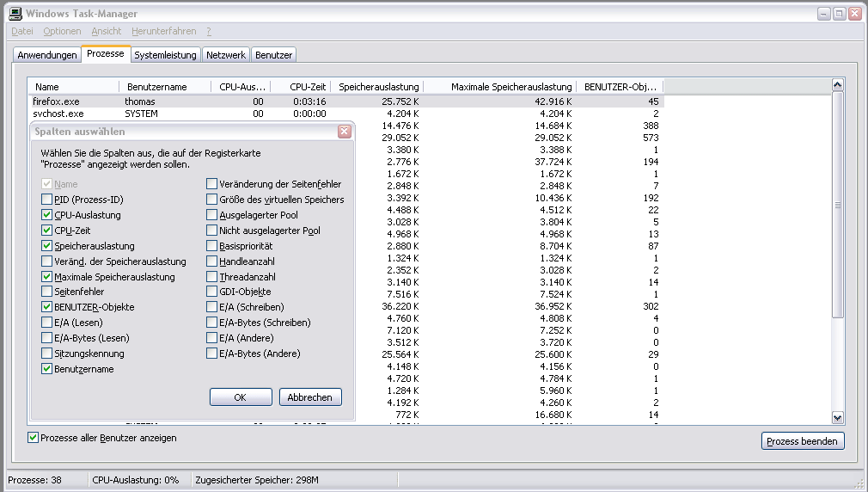
Task: Open the Ansicht menu
Action: 107,31
